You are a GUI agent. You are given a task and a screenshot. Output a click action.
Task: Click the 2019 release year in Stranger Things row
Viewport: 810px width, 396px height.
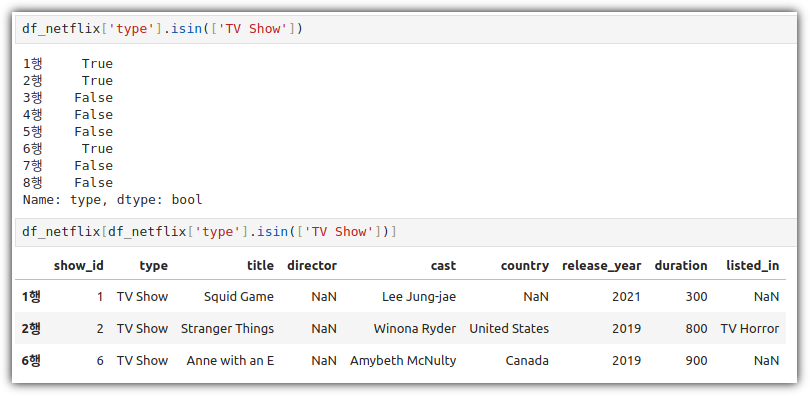(x=627, y=329)
